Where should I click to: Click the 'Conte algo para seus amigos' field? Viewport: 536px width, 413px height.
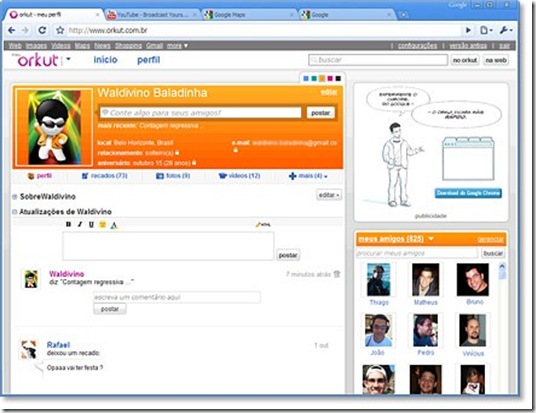200,112
